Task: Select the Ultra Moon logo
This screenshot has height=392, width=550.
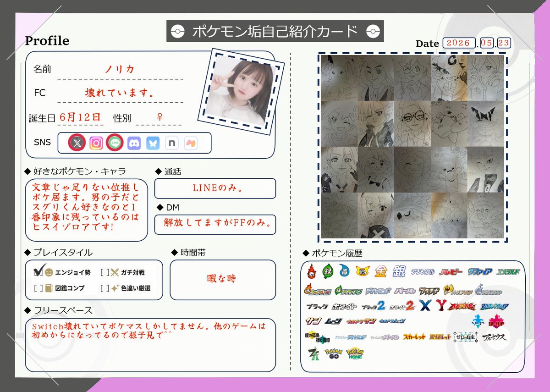Action: [392, 321]
